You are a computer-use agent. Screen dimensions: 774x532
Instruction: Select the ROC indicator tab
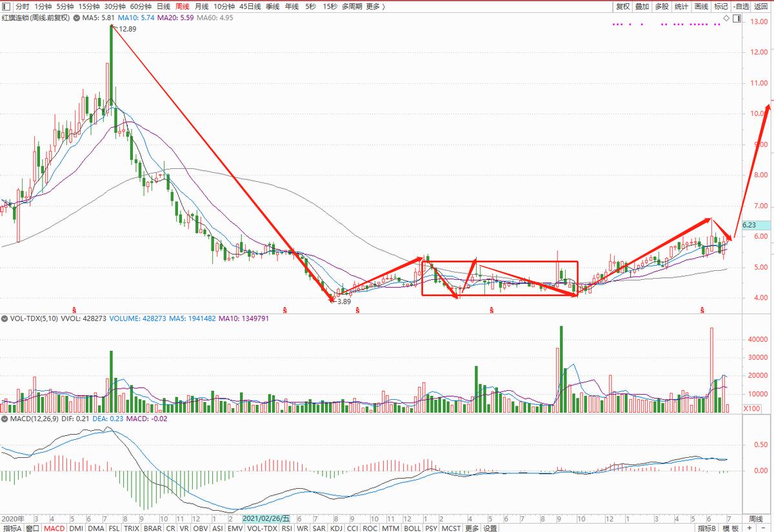(x=370, y=528)
